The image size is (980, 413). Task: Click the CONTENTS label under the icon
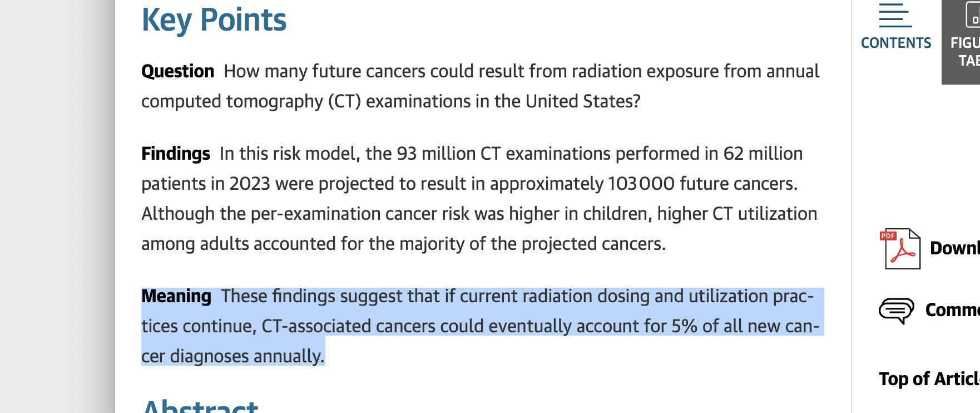point(896,43)
